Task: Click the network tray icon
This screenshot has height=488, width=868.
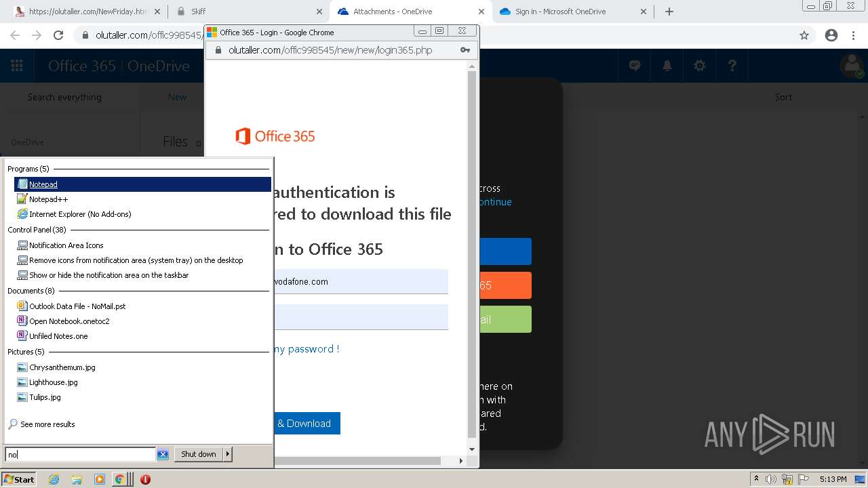Action: click(787, 479)
